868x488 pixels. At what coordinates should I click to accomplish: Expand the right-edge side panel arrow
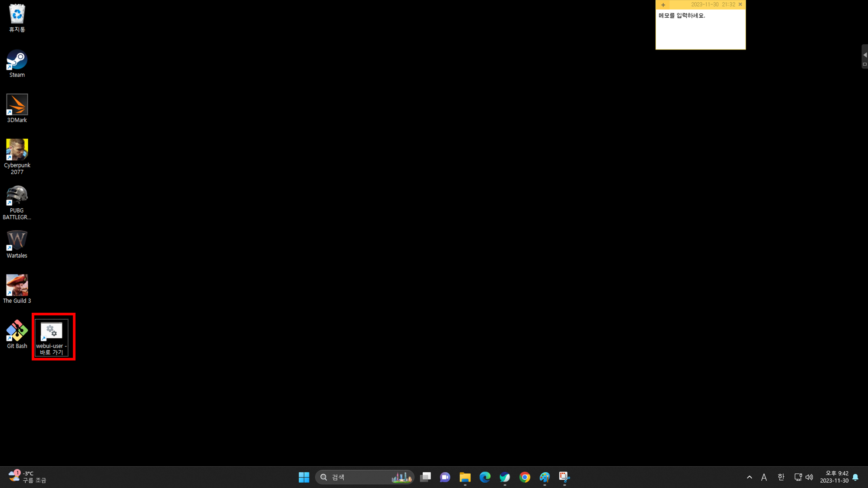(865, 55)
